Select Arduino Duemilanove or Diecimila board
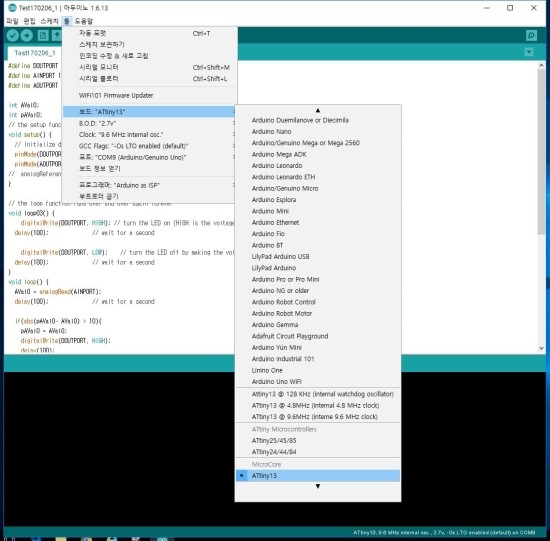The image size is (550, 541). pyautogui.click(x=318, y=120)
